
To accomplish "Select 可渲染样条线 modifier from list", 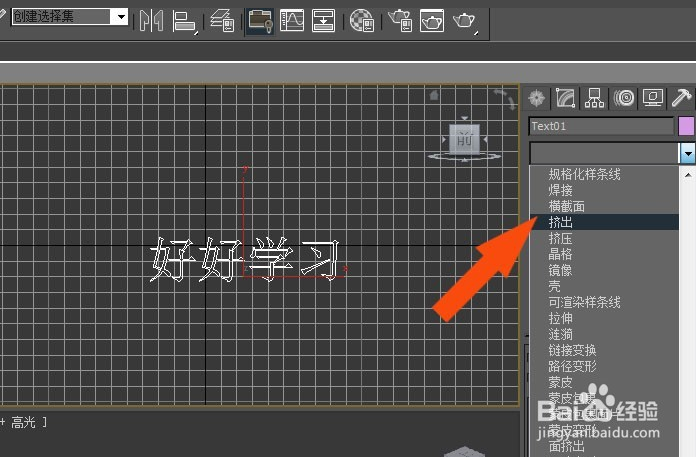I will pos(584,303).
